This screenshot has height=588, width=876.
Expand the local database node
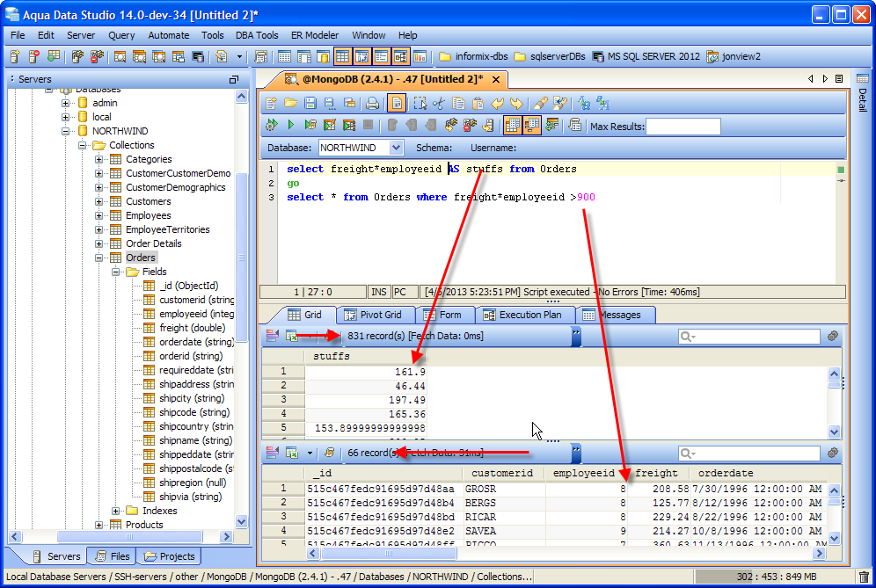click(65, 117)
